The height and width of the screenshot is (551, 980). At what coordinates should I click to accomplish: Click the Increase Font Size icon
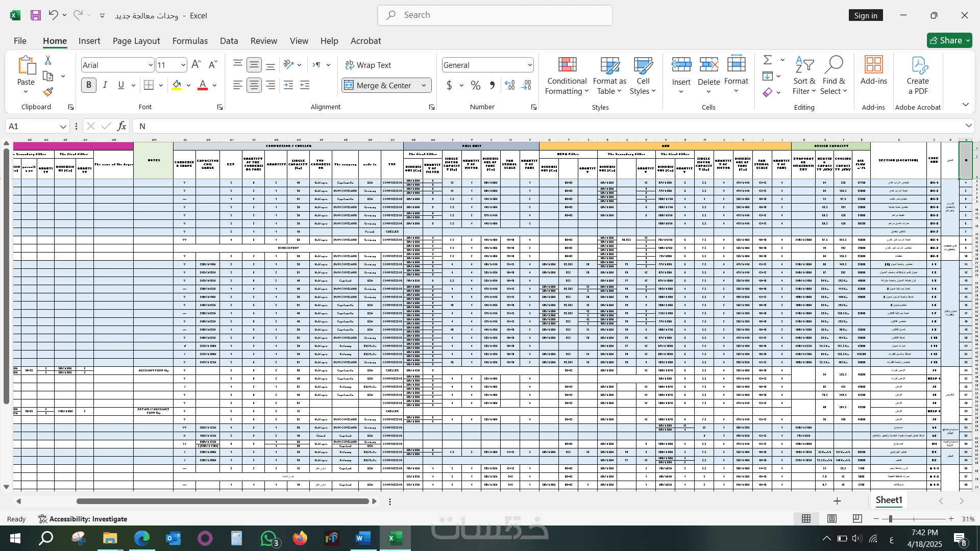pos(196,65)
